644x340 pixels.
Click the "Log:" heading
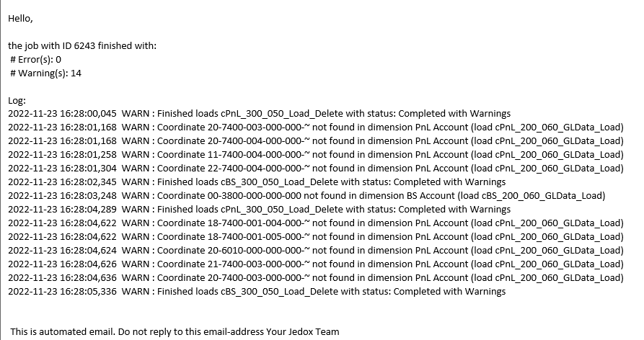17,101
